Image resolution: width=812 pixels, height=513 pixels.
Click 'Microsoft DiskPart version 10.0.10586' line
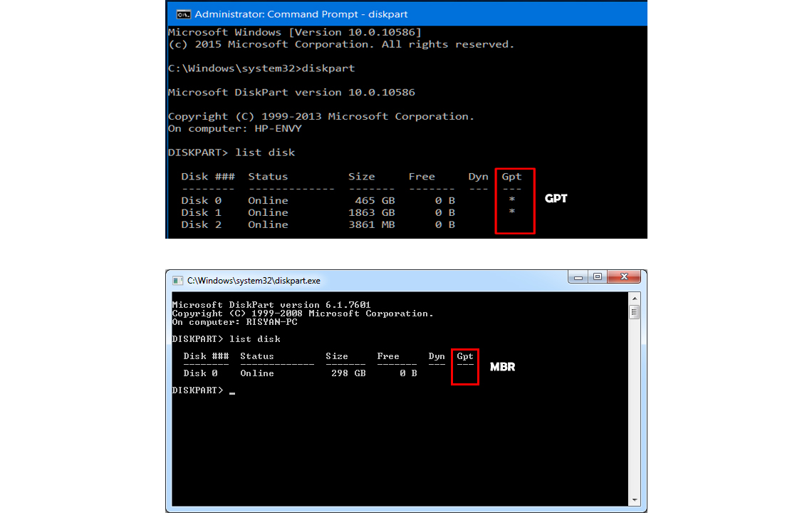291,92
